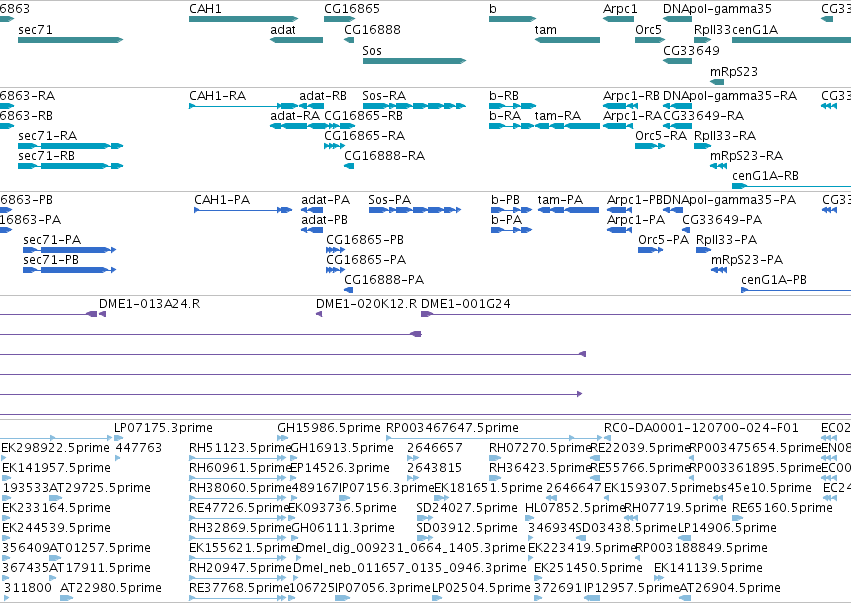The height and width of the screenshot is (603, 851).
Task: Open the HL07852.5prime EST label
Action: [x=575, y=508]
